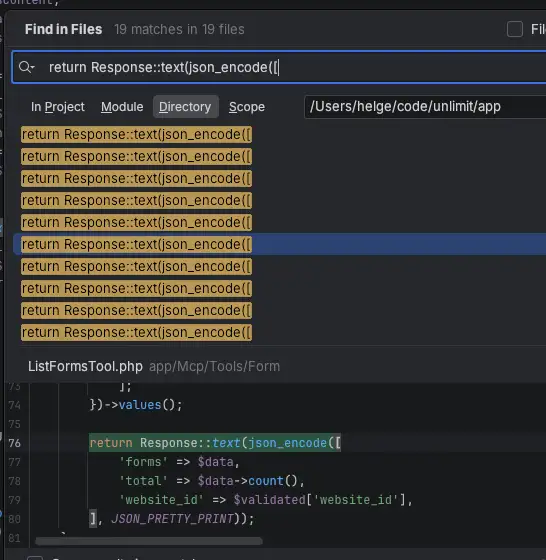Image resolution: width=546 pixels, height=560 pixels.
Task: Switch scope to In Project
Action: [x=57, y=107]
